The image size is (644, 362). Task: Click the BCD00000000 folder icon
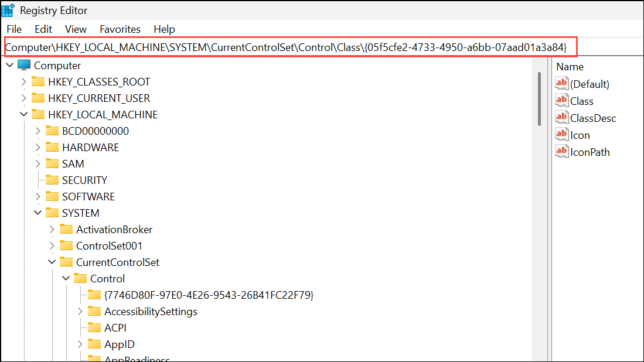tap(52, 131)
